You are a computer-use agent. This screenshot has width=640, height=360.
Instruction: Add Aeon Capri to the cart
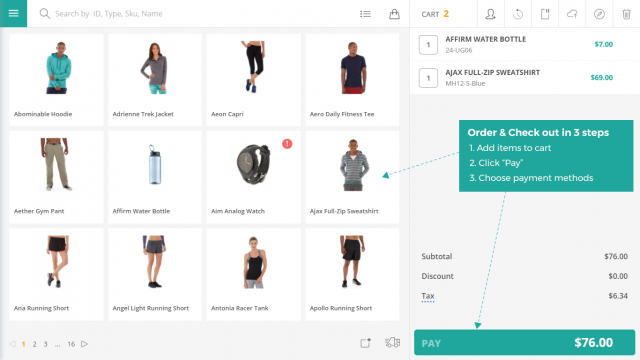pos(253,80)
